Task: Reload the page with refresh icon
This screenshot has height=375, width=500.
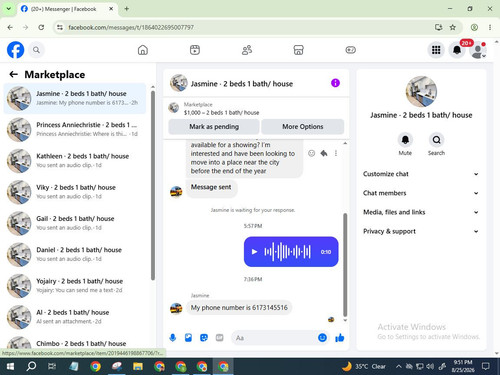Action: point(41,27)
